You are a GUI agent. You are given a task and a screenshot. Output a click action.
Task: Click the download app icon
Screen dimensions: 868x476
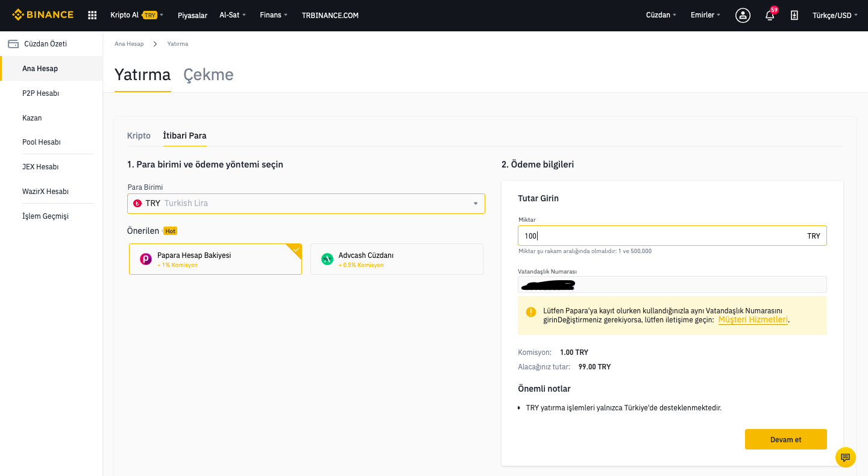[794, 15]
